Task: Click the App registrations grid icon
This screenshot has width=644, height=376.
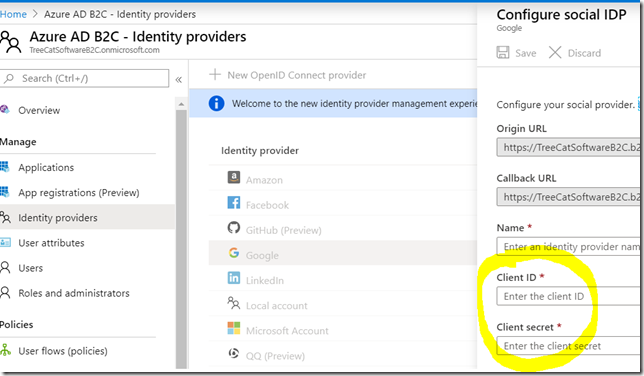Action: 5,191
